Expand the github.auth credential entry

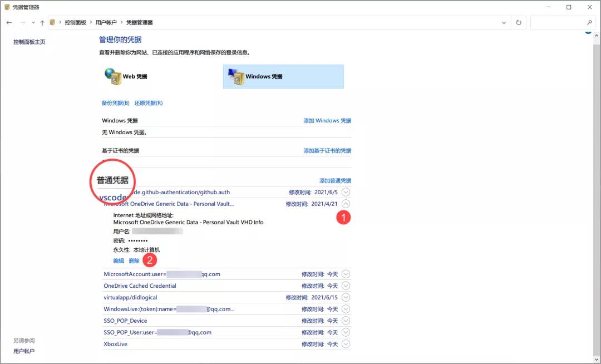(x=346, y=192)
